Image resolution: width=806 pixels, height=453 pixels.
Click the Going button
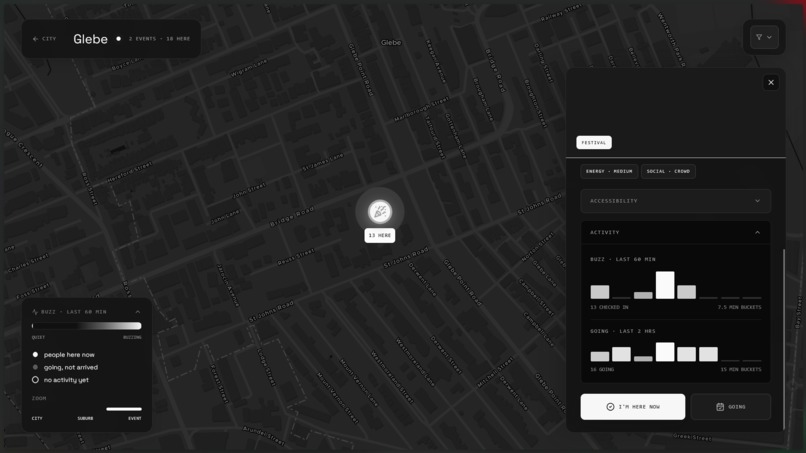coord(730,407)
